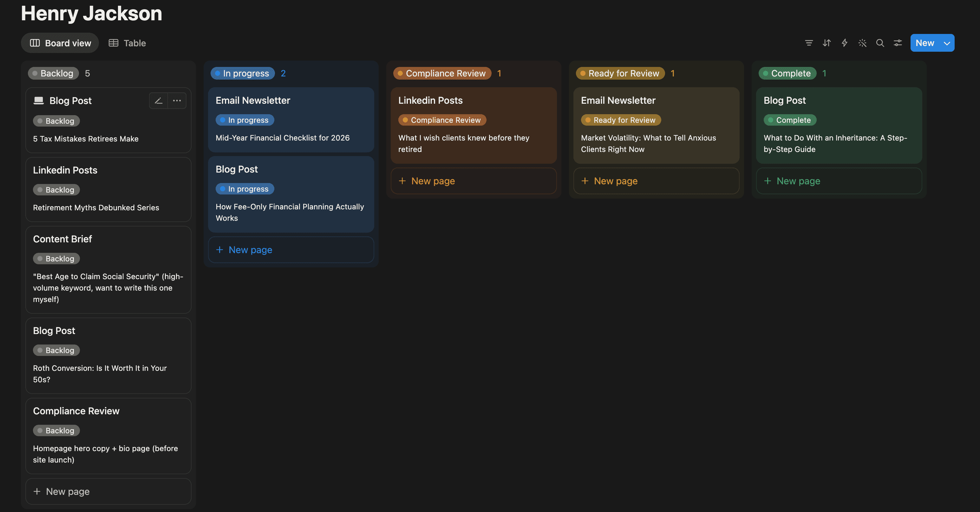Open three-dot menu on 5 Tax Mistakes card
The height and width of the screenshot is (512, 980).
point(177,101)
